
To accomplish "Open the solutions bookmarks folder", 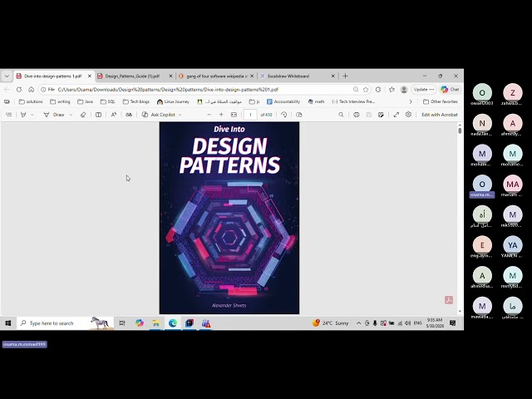I will click(x=31, y=101).
